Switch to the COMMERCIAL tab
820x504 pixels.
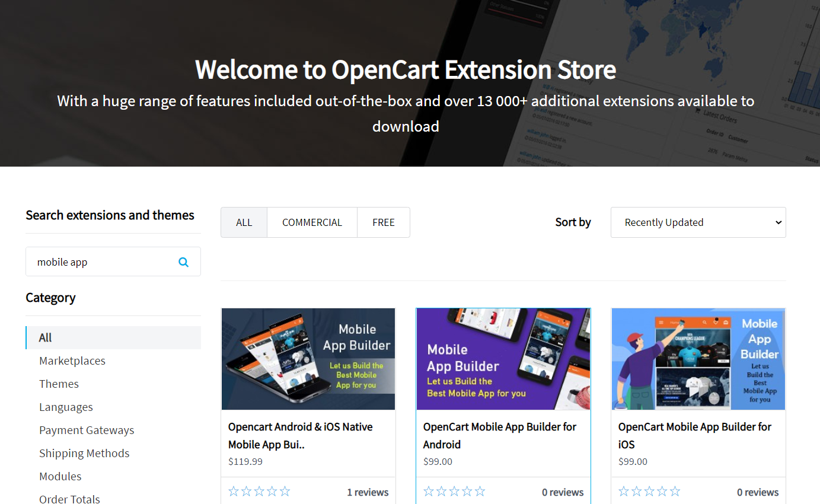[x=312, y=222]
